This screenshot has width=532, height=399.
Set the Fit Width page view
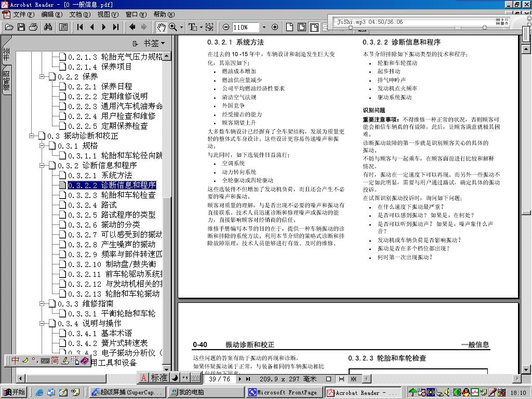click(314, 27)
